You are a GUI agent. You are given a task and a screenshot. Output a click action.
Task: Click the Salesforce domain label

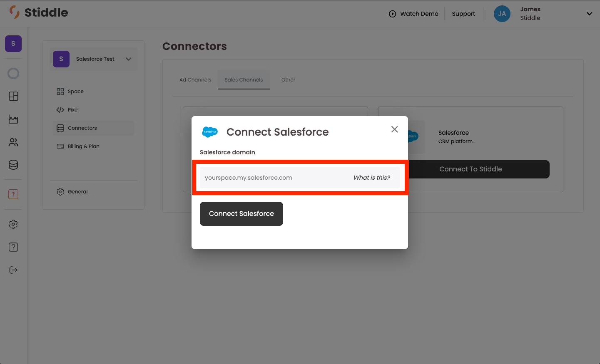point(227,152)
